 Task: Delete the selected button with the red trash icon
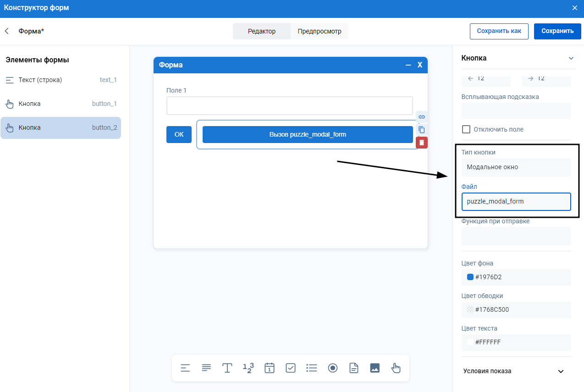click(x=422, y=143)
